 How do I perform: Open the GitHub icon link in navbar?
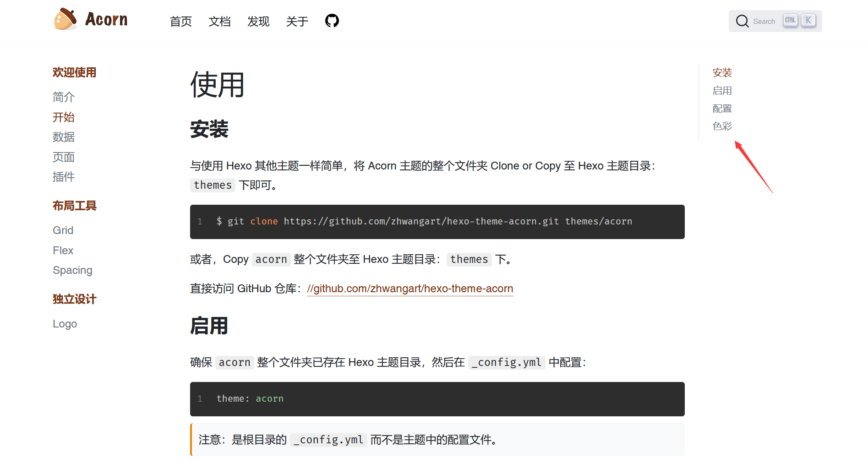[x=332, y=21]
